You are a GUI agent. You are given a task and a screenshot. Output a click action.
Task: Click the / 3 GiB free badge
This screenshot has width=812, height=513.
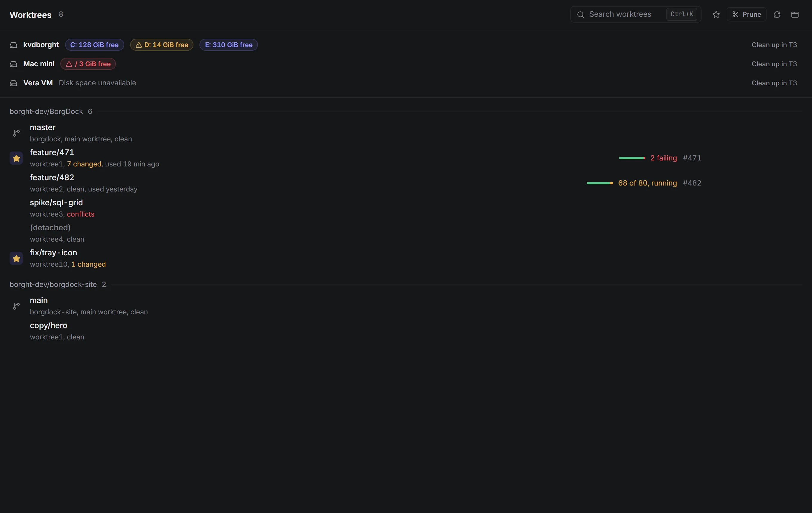88,64
